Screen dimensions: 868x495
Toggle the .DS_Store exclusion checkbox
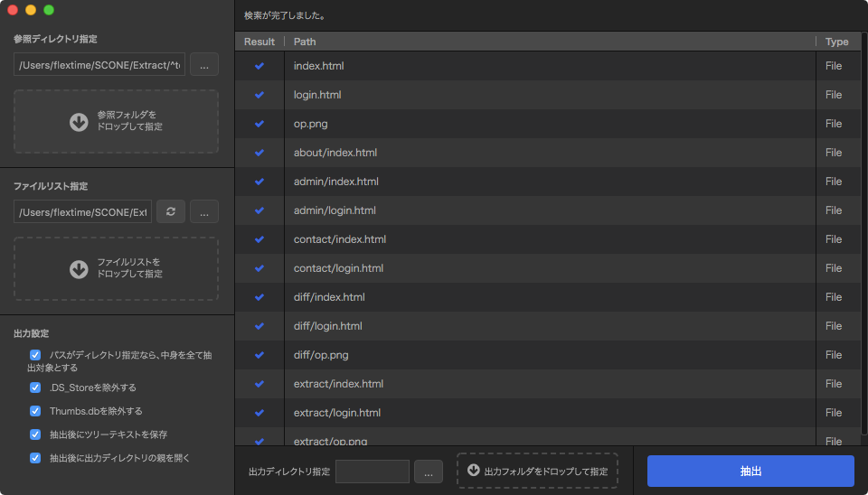pos(35,388)
